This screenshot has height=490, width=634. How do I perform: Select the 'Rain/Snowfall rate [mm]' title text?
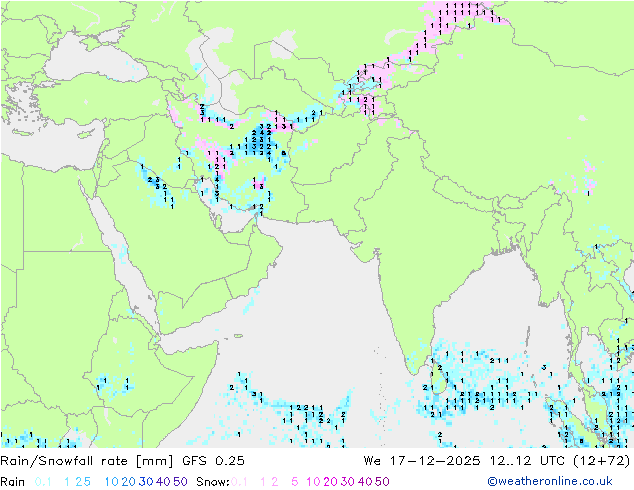[x=87, y=461]
